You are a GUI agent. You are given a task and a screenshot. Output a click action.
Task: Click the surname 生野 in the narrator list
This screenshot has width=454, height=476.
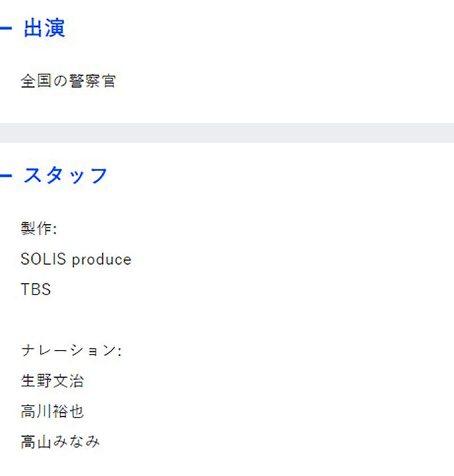36,381
